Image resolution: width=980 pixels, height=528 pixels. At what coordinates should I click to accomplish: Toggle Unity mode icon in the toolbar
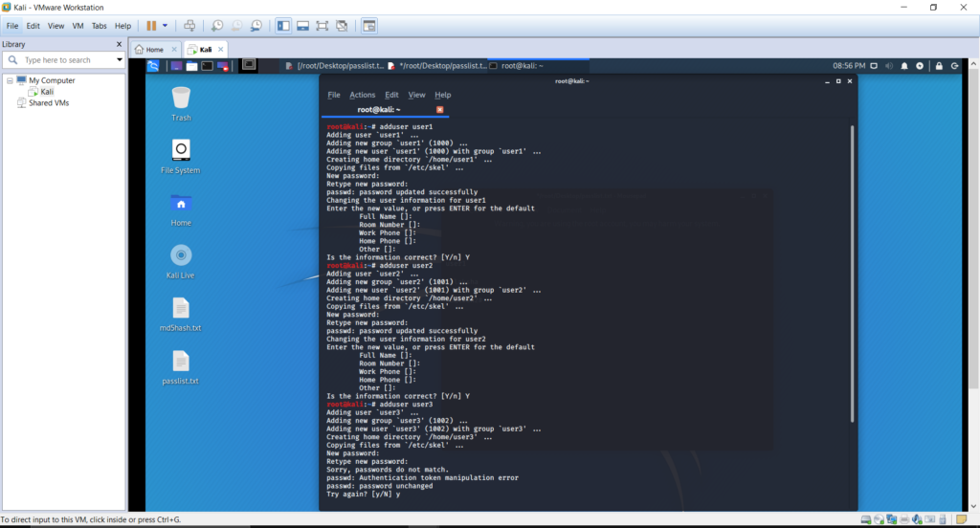(x=342, y=26)
